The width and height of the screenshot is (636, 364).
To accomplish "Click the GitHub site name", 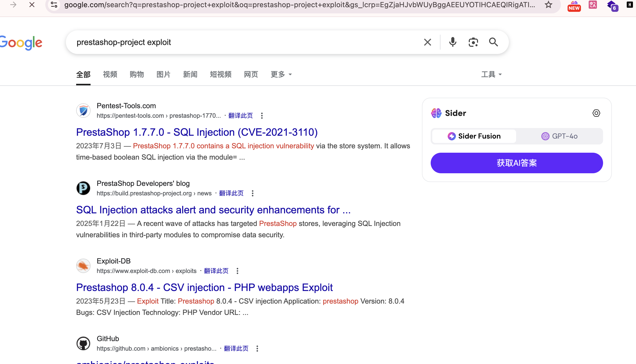I will click(108, 339).
